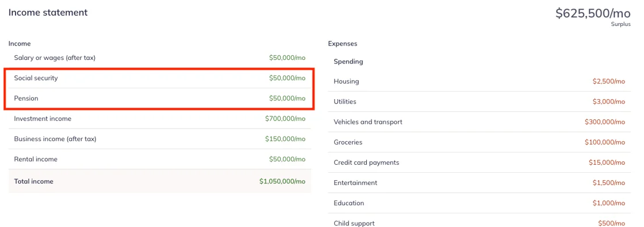
Task: Click the Income statement heading
Action: (x=48, y=12)
